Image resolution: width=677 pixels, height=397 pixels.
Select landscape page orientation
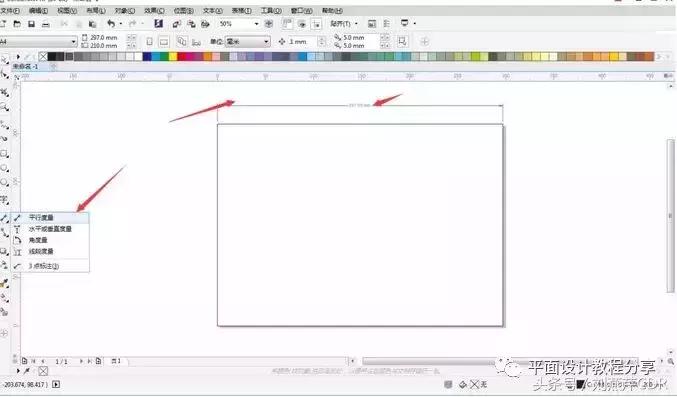click(x=164, y=42)
